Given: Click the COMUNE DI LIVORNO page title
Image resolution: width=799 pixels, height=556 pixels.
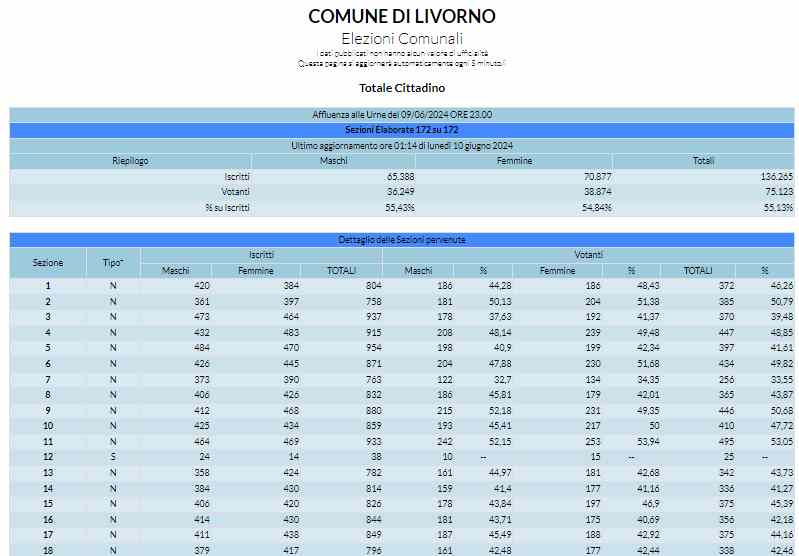Looking at the screenshot, I should [x=401, y=16].
